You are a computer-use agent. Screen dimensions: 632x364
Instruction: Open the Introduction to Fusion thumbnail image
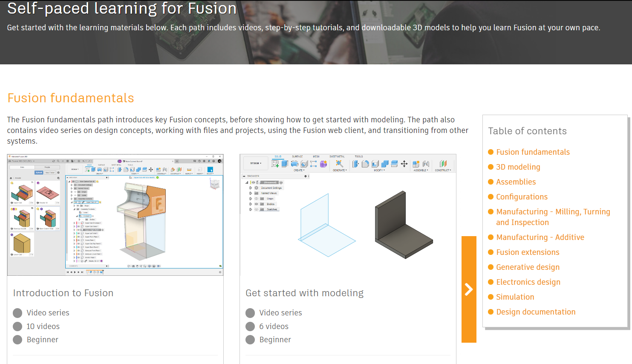115,215
